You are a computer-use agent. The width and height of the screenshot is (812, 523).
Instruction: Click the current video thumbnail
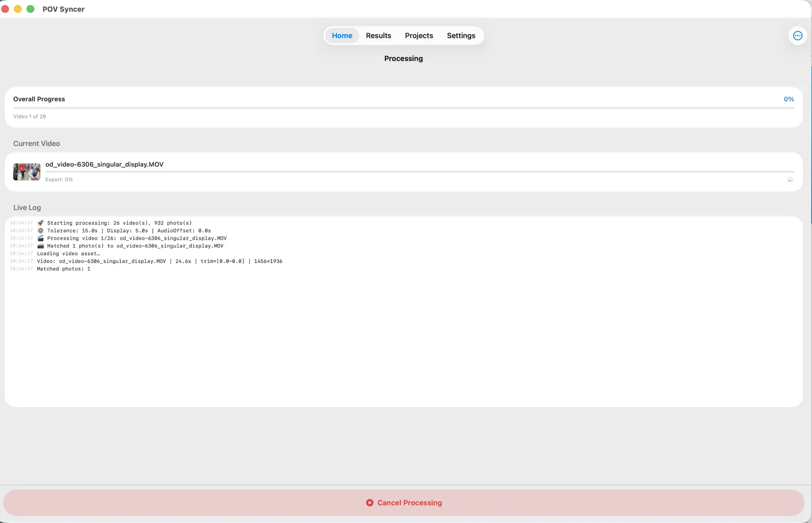pos(27,172)
